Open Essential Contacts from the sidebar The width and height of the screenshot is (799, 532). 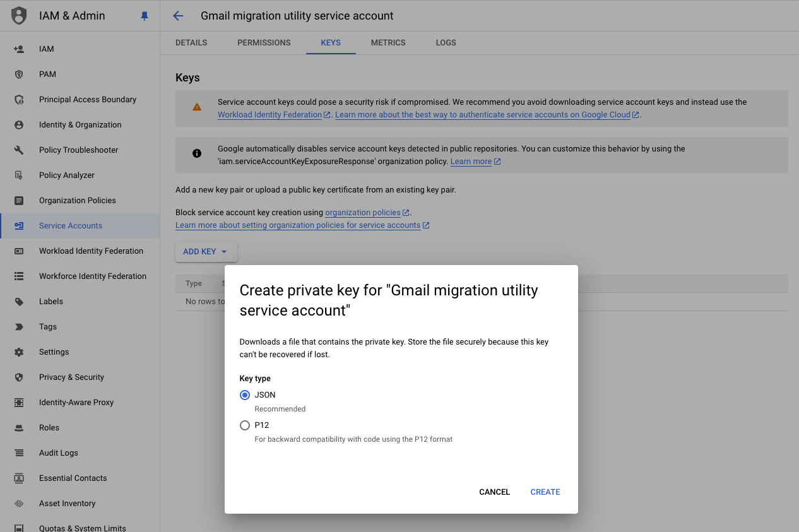(80, 478)
